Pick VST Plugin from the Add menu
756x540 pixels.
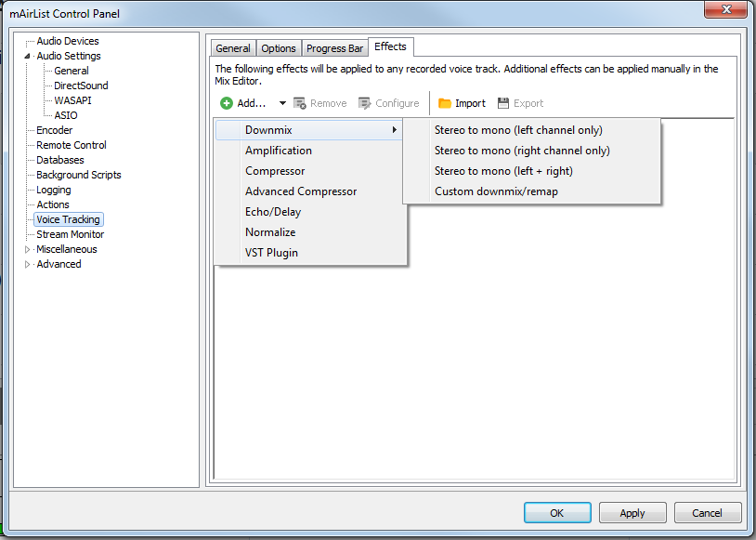click(271, 253)
